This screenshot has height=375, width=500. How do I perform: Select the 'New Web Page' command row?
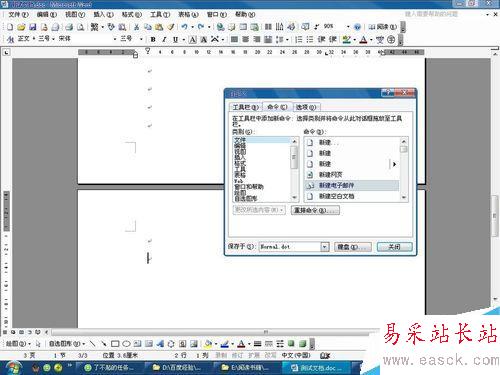[x=352, y=175]
